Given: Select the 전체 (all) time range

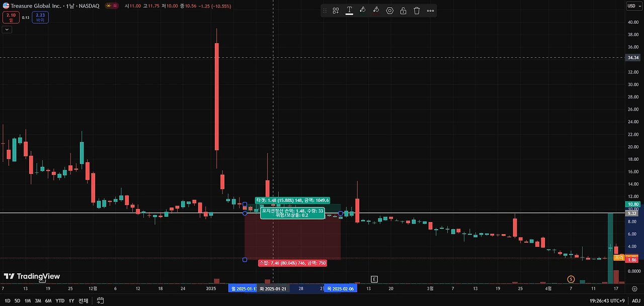Looking at the screenshot, I should tap(83, 300).
